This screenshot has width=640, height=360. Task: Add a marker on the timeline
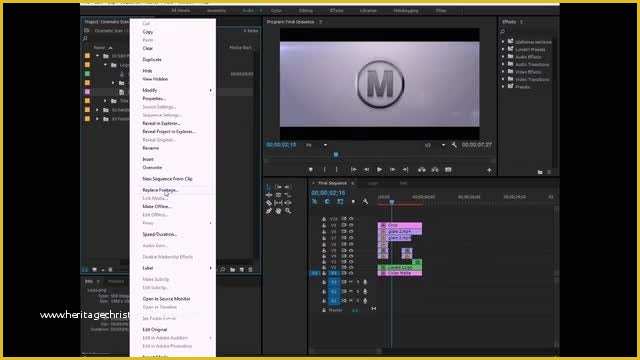click(353, 201)
